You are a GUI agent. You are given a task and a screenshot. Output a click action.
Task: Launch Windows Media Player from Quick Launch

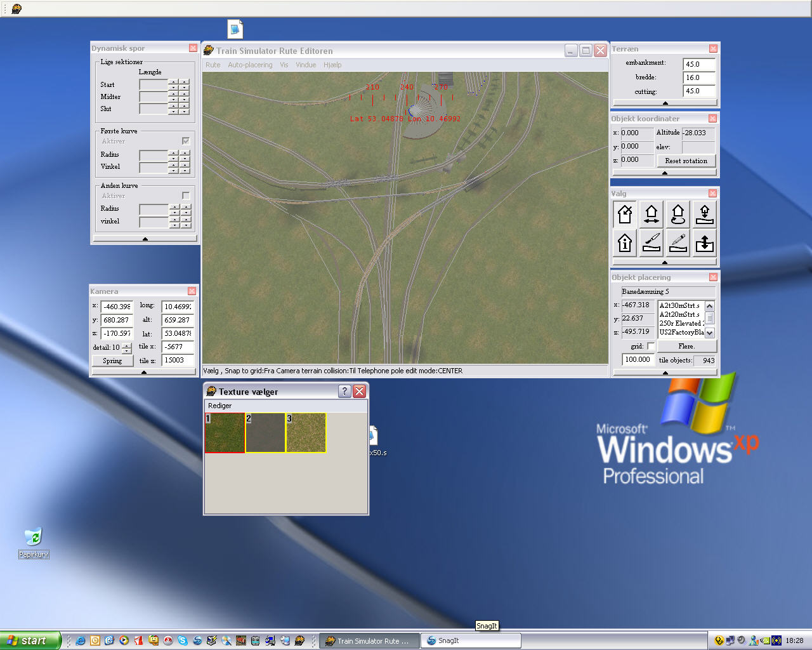124,640
